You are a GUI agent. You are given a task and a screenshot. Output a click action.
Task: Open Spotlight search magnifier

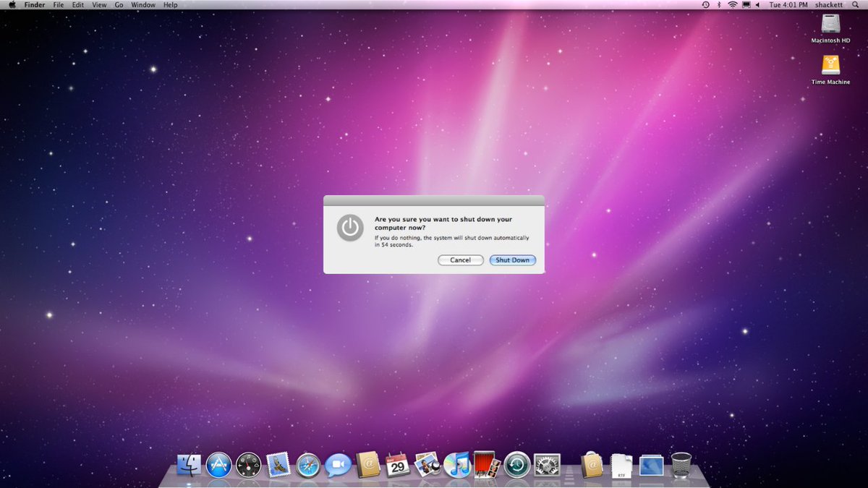855,5
